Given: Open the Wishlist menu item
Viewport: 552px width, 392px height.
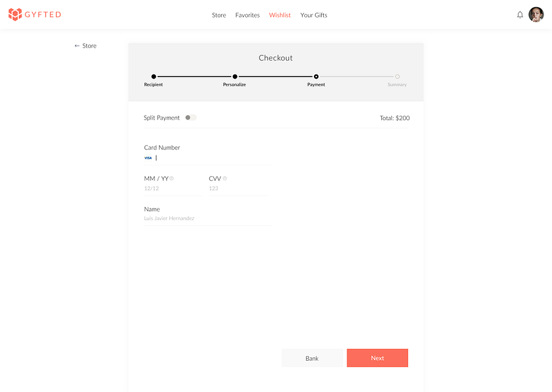Looking at the screenshot, I should click(x=280, y=15).
